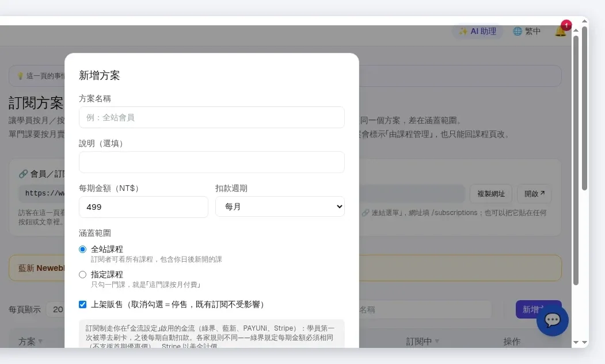
Task: Open the chat support bubble
Action: [552, 320]
